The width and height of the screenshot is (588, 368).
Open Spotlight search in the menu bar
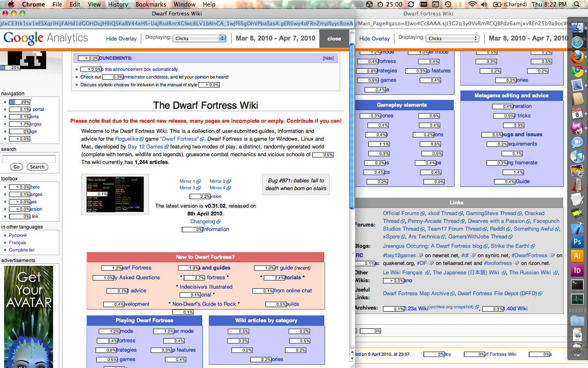pos(577,4)
